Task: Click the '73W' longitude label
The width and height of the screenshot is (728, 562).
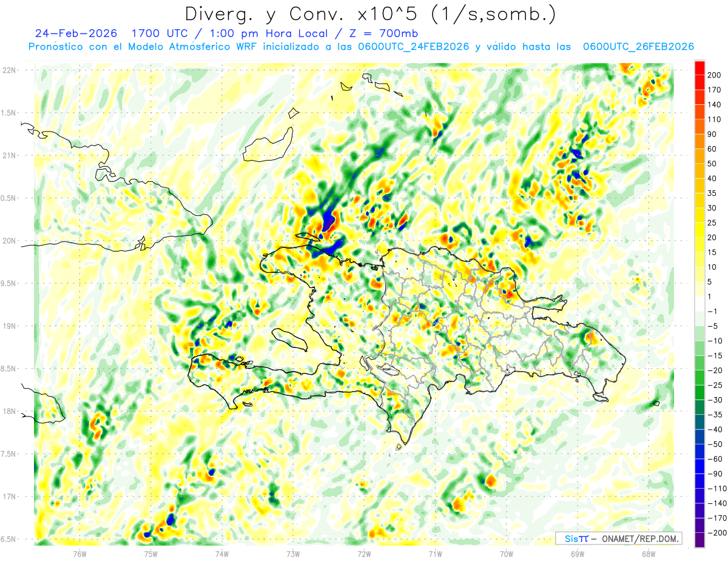Action: pyautogui.click(x=293, y=553)
